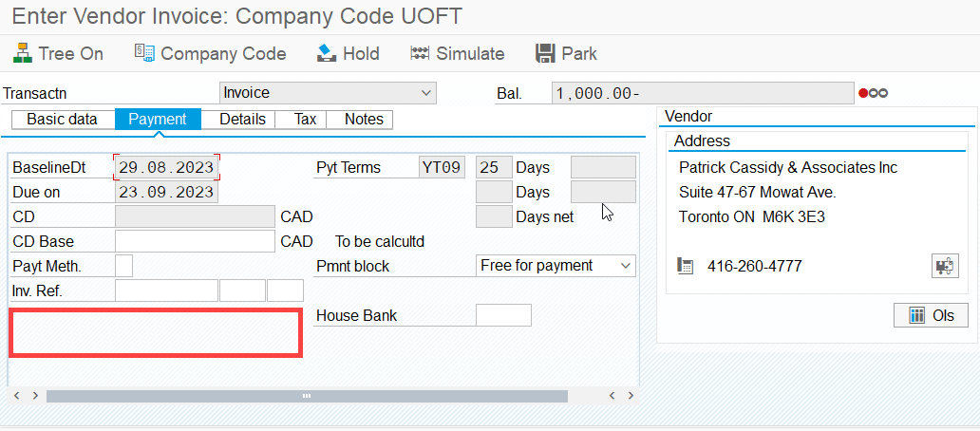The width and height of the screenshot is (980, 431).
Task: Click the horizontal scrollbar thumb
Action: click(307, 396)
